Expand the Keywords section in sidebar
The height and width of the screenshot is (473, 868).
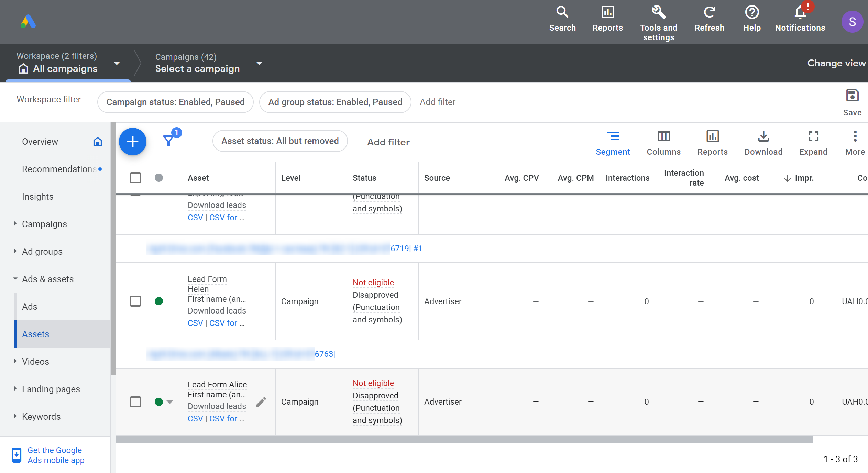click(x=15, y=417)
